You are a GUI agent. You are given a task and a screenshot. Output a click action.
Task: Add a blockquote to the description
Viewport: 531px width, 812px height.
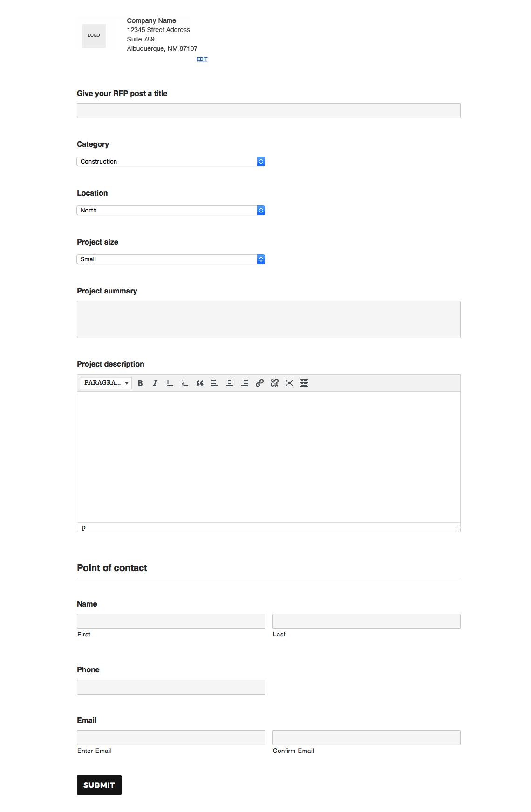tap(200, 383)
